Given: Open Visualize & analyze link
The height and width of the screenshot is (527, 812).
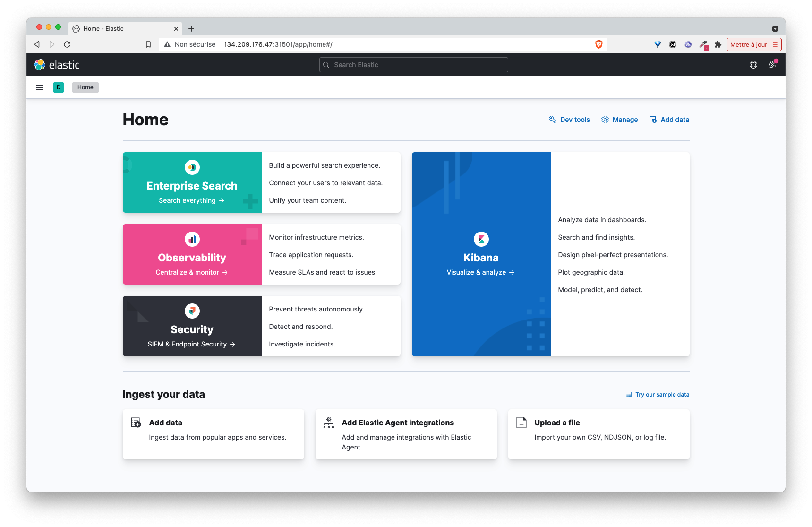Looking at the screenshot, I should [x=481, y=272].
